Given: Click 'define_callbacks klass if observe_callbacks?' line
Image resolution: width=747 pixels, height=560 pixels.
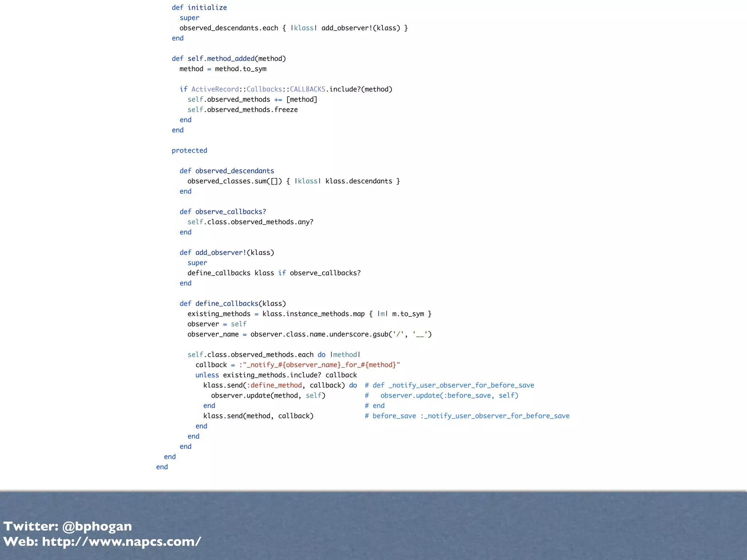Looking at the screenshot, I should (x=274, y=273).
